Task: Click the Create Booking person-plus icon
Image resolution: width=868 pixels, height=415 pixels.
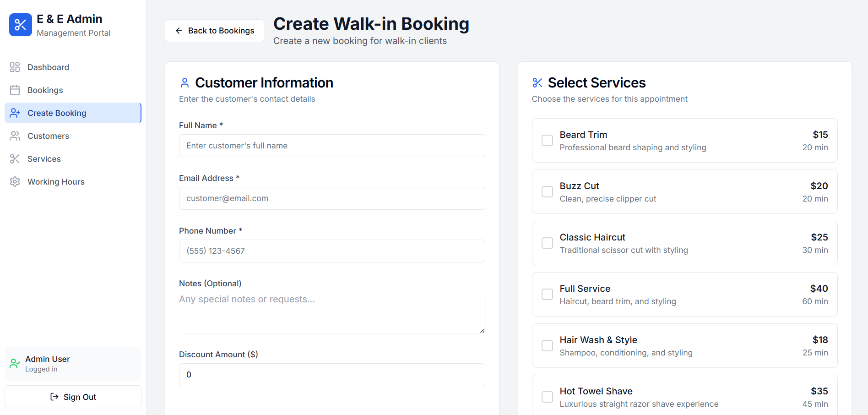Action: tap(14, 113)
